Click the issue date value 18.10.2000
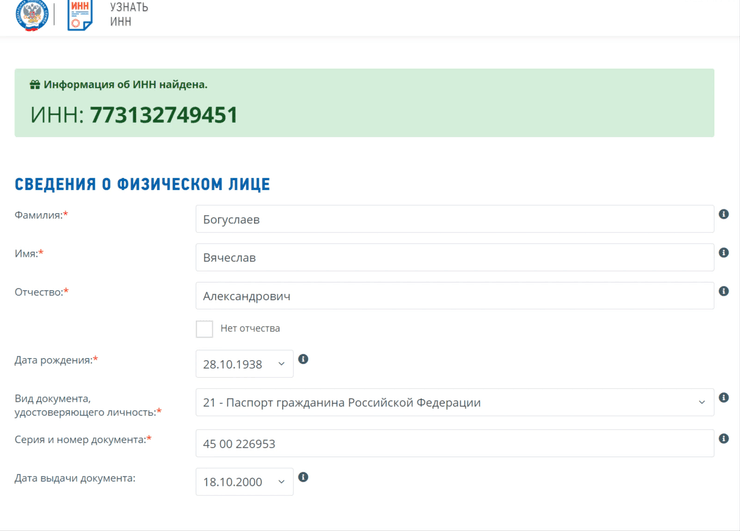This screenshot has height=531, width=740. point(233,482)
